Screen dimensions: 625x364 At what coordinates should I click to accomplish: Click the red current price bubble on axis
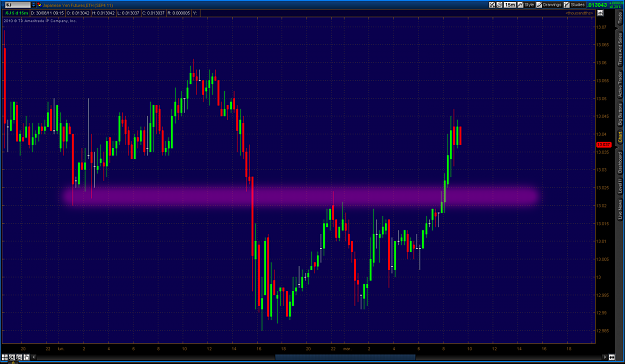pyautogui.click(x=603, y=145)
